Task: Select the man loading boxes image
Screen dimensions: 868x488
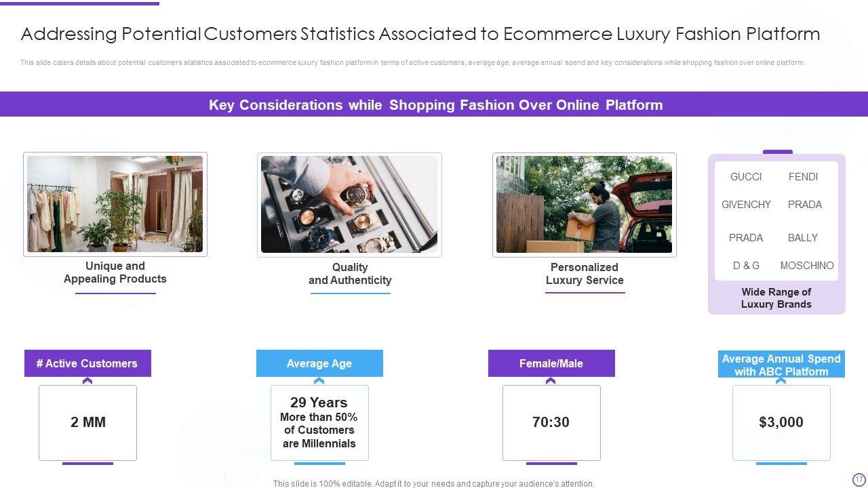Action: (584, 205)
